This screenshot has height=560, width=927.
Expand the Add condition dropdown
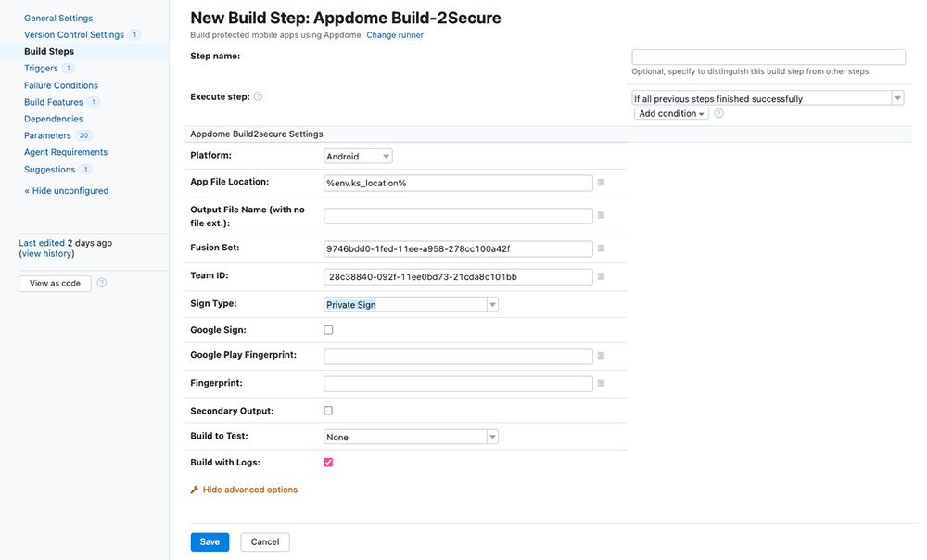click(x=671, y=113)
